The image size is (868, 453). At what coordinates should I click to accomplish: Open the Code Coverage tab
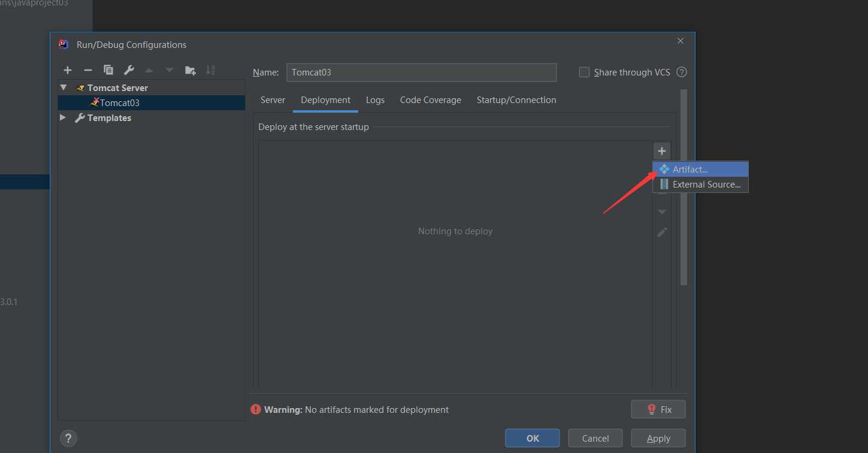click(431, 100)
